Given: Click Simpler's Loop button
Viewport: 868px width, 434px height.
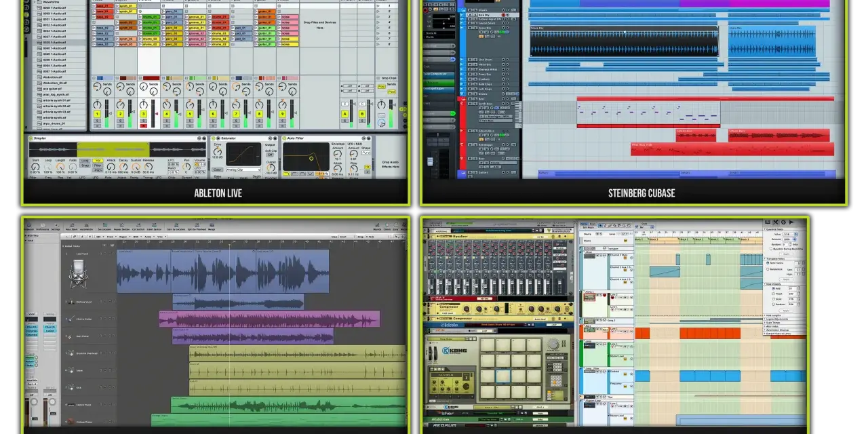Looking at the screenshot, I should pos(84,161).
